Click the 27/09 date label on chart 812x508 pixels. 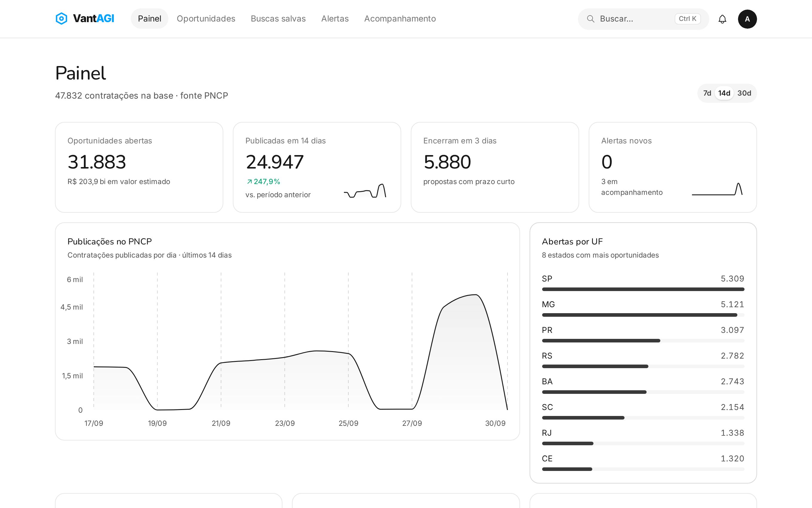412,423
